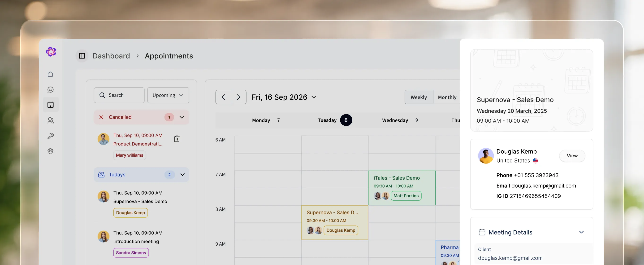644x265 pixels.
Task: Select the Tuesday 8 column header
Action: coord(335,120)
